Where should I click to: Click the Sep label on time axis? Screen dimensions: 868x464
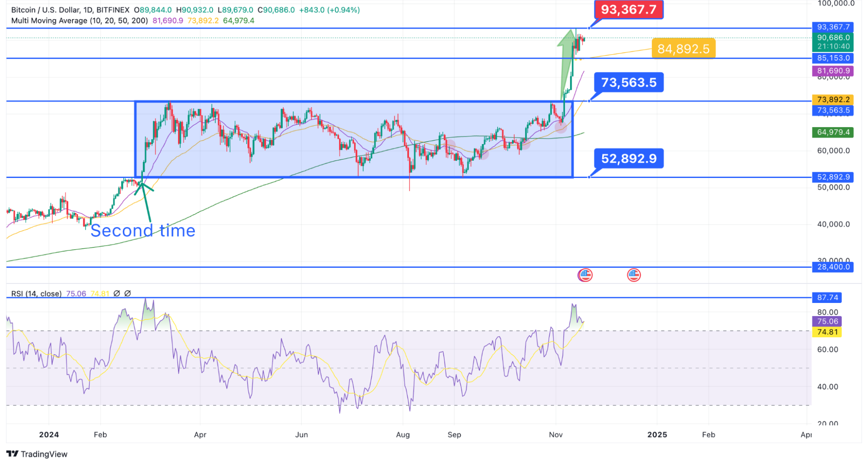[454, 434]
